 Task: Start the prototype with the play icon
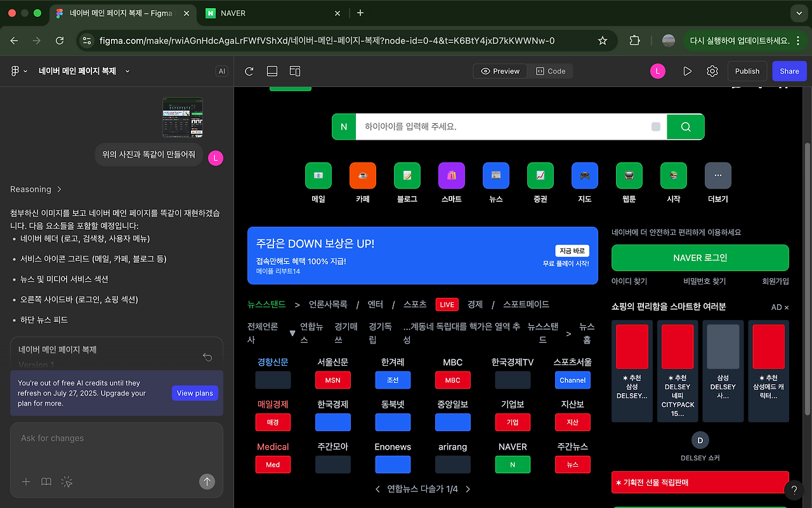point(688,71)
